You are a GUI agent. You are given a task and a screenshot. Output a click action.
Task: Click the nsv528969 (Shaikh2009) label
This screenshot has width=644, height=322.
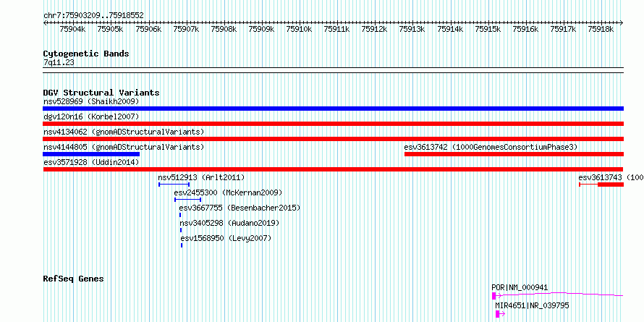(91, 101)
